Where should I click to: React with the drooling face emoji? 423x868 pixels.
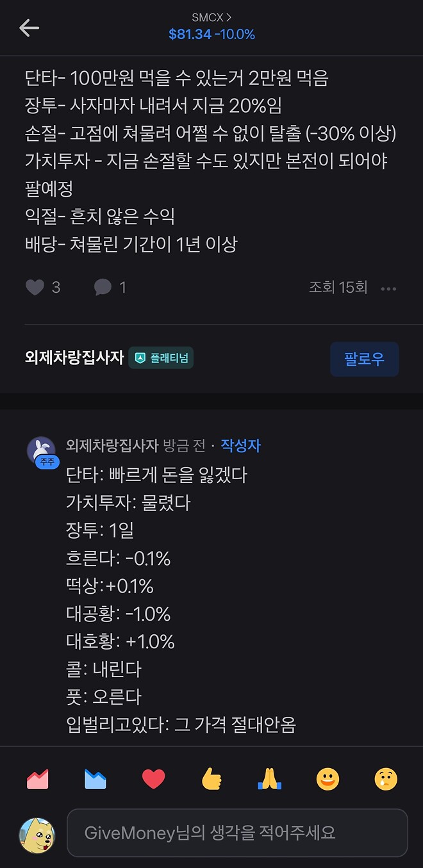coord(385,778)
